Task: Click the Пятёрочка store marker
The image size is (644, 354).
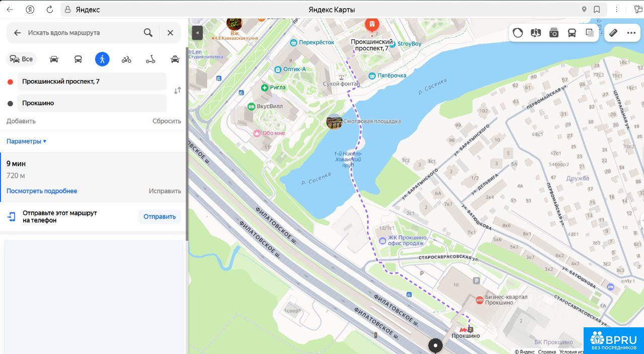Action: coord(372,76)
